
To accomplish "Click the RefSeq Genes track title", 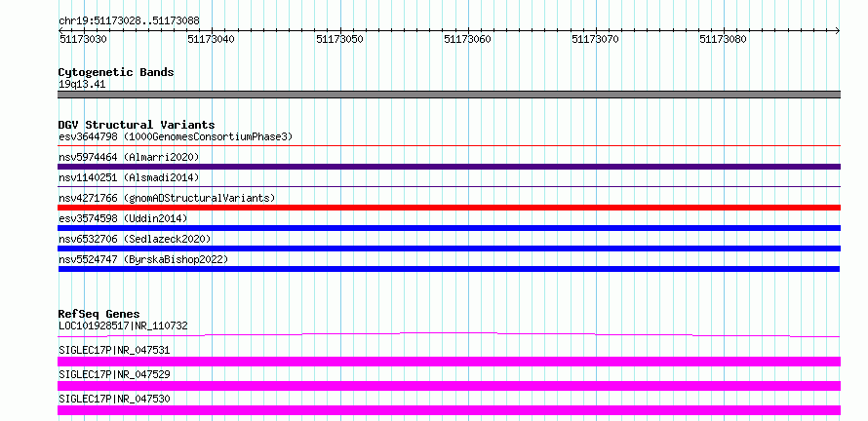I will click(x=99, y=314).
